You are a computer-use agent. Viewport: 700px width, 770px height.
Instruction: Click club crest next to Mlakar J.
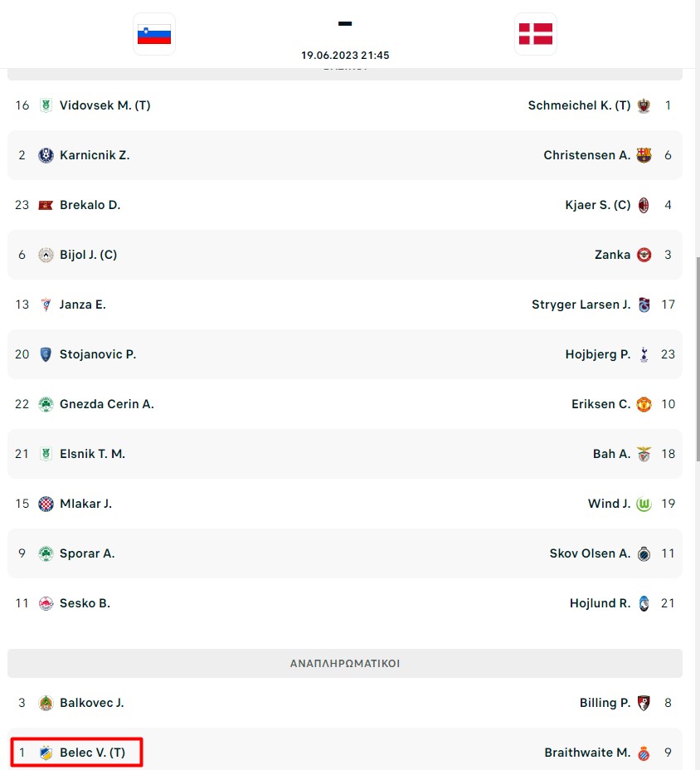tap(46, 504)
